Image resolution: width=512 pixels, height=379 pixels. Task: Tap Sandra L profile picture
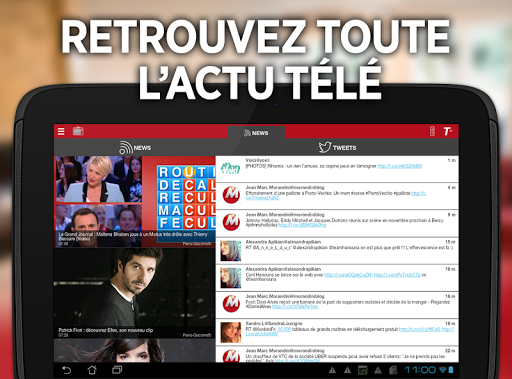230,332
